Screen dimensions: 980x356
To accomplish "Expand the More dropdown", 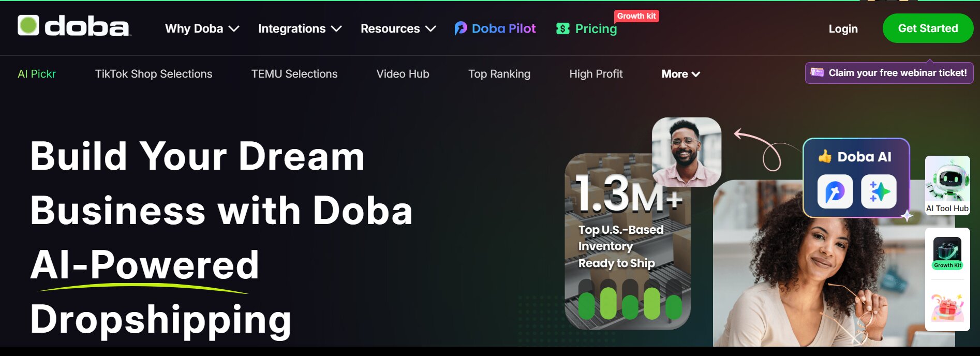I will 680,74.
